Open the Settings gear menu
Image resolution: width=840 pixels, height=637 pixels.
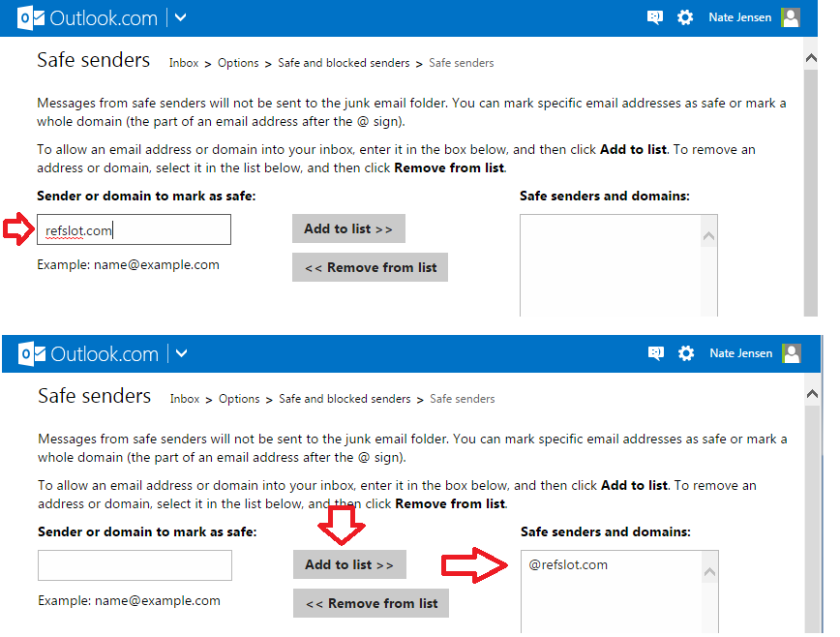coord(685,16)
